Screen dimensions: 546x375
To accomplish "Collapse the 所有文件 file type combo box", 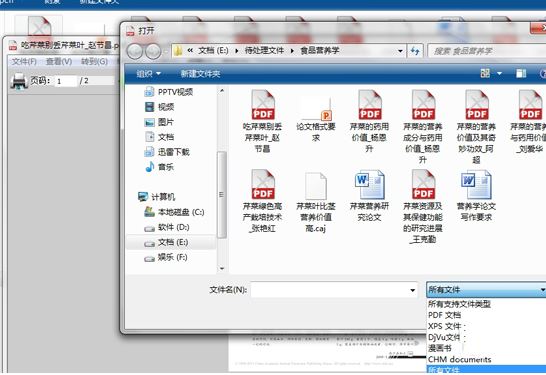I will 486,290.
